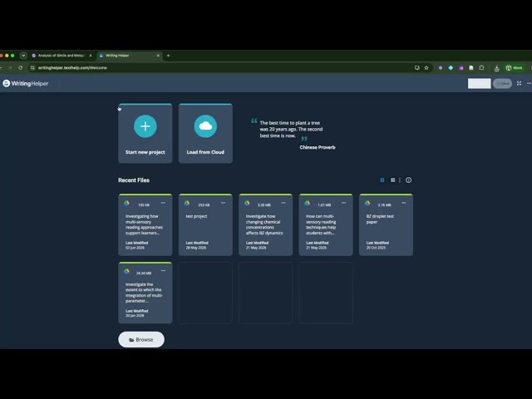Click the 28 May 2026 modified date

(x=196, y=248)
